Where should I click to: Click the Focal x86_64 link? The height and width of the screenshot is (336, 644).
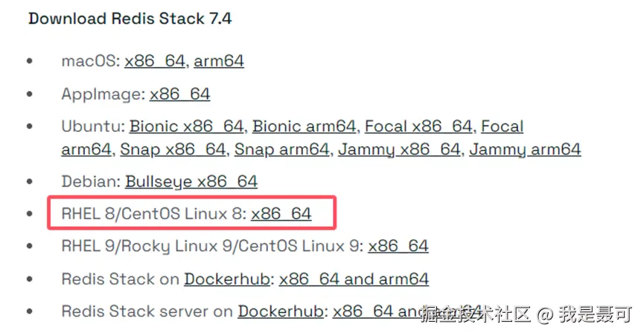pos(418,127)
